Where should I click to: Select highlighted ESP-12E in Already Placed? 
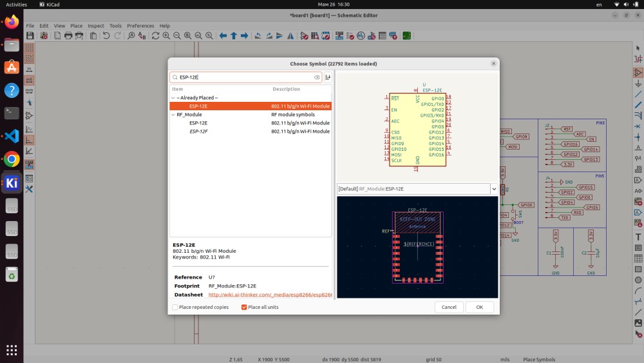pyautogui.click(x=251, y=106)
